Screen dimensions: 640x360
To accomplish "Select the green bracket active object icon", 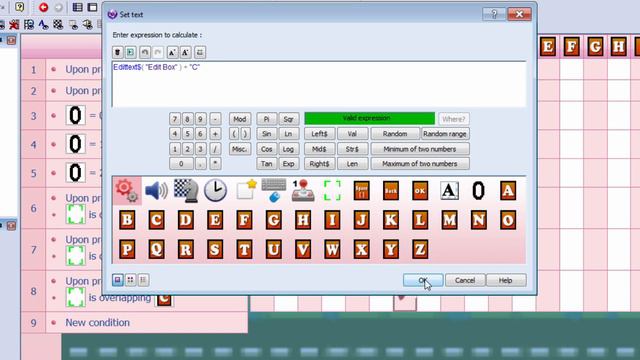I will (x=332, y=191).
